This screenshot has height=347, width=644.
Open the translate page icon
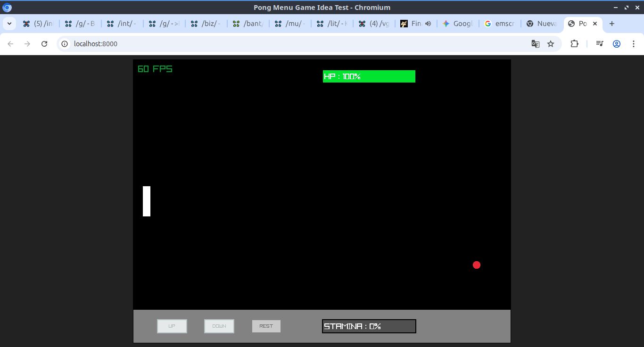pos(536,44)
